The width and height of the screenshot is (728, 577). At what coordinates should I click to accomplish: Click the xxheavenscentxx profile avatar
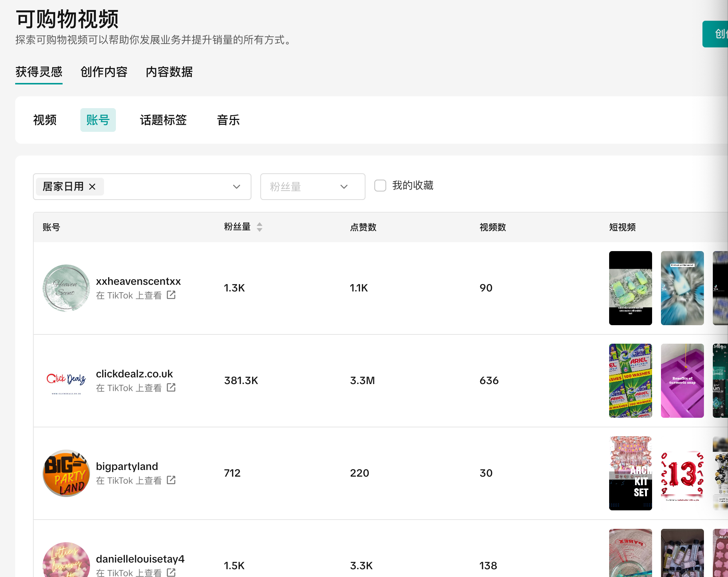(x=66, y=288)
